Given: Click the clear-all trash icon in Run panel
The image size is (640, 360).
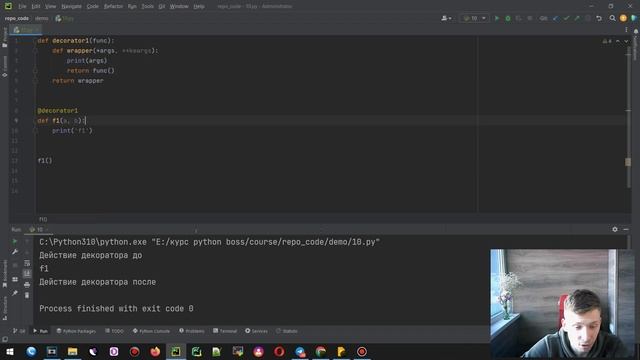Looking at the screenshot, I should tap(27, 295).
